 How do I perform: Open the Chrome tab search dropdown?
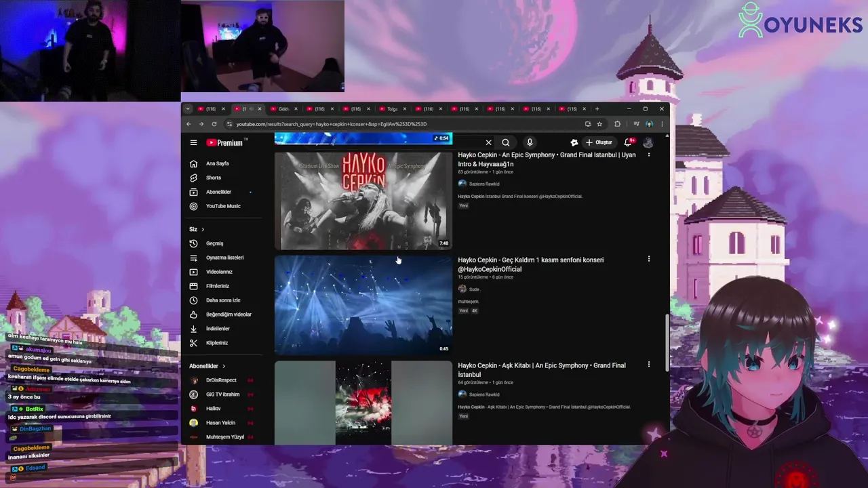click(x=188, y=109)
